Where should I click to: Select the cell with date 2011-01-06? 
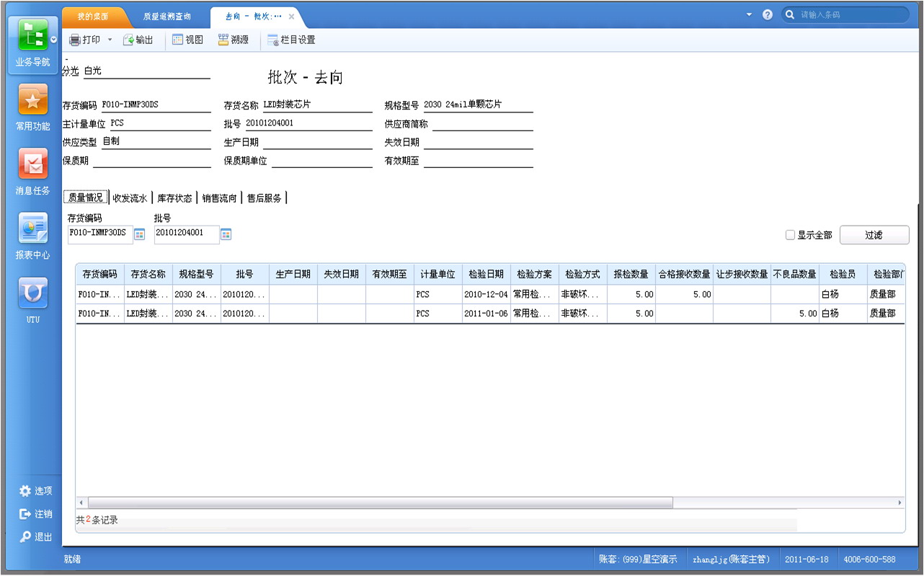click(487, 314)
